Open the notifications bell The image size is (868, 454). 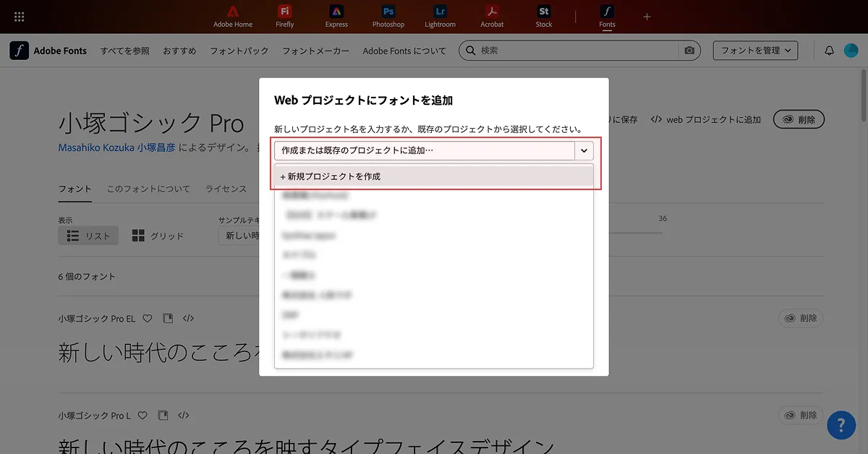point(830,51)
